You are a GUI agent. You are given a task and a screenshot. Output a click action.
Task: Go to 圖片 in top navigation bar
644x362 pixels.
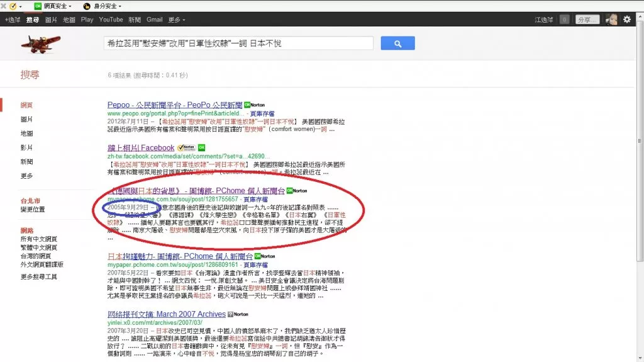click(x=51, y=20)
